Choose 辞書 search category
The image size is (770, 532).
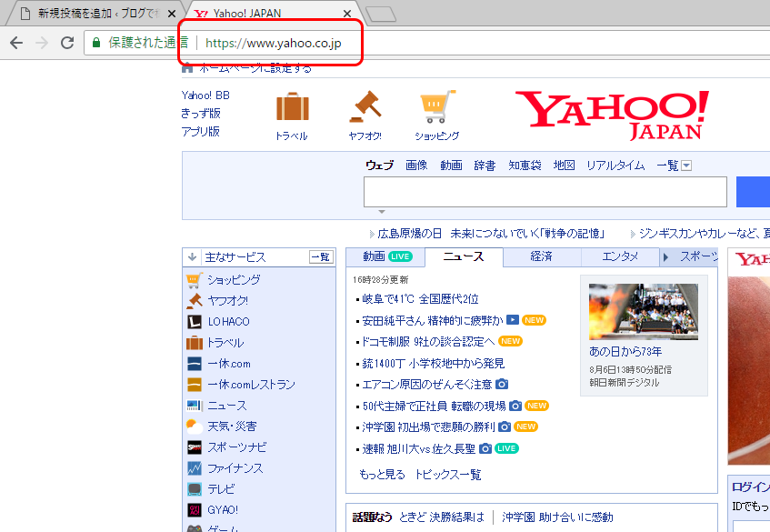coord(485,166)
